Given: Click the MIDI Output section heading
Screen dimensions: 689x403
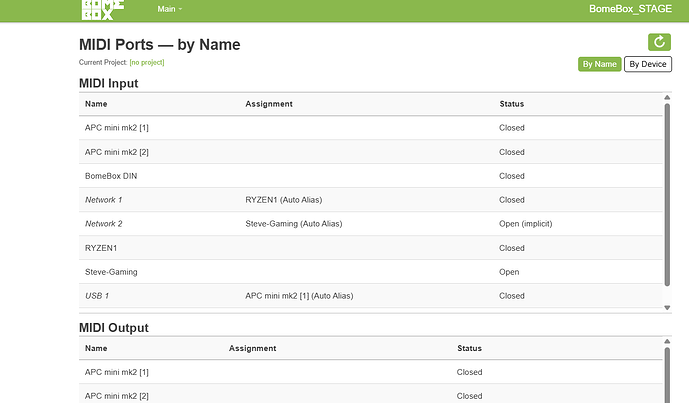Looking at the screenshot, I should tap(114, 328).
